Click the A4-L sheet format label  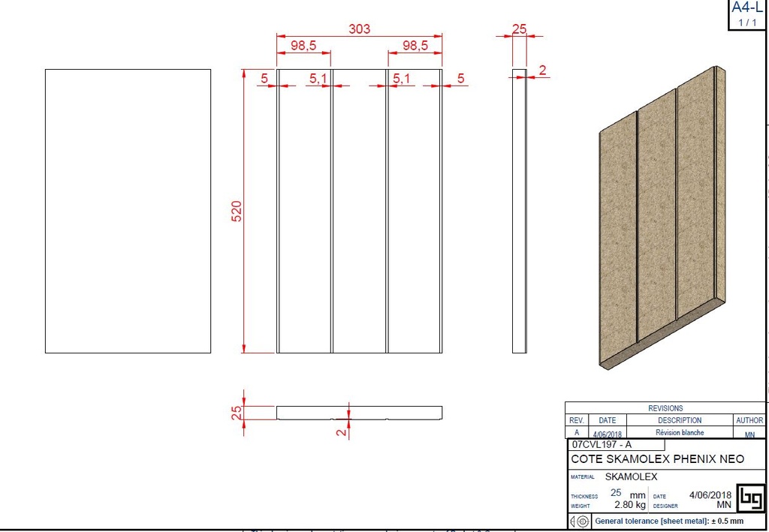click(747, 8)
